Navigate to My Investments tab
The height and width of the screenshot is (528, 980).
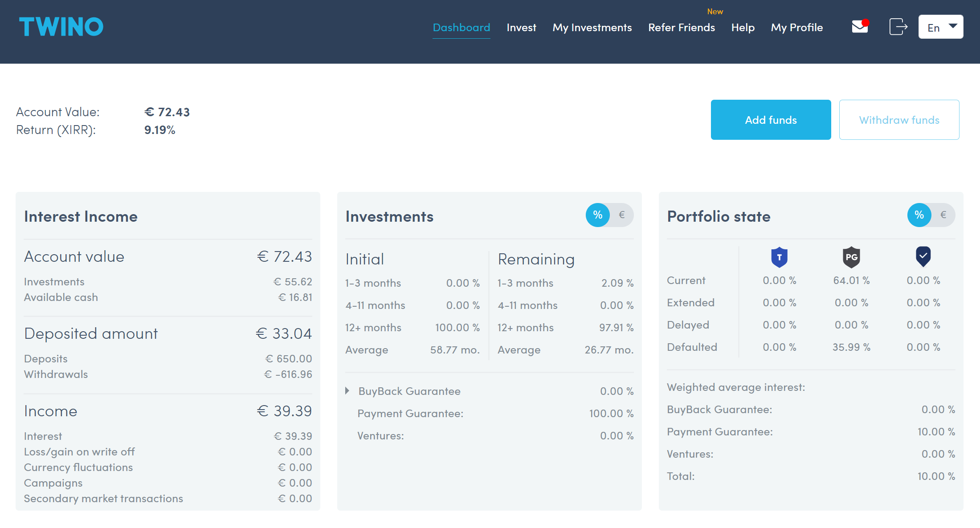pos(592,27)
